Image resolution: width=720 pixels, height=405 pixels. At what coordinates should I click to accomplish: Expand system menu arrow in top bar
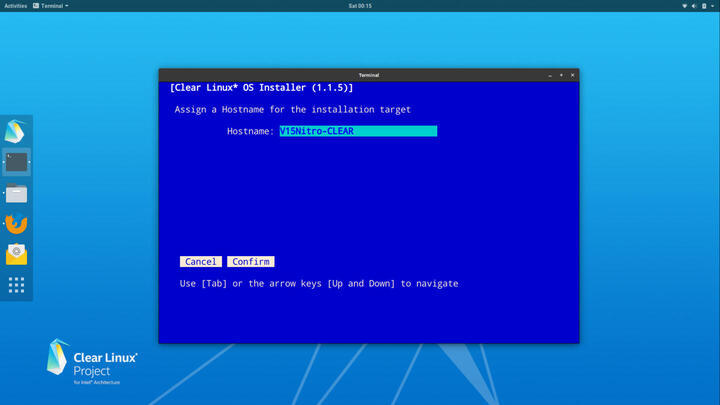click(x=712, y=6)
